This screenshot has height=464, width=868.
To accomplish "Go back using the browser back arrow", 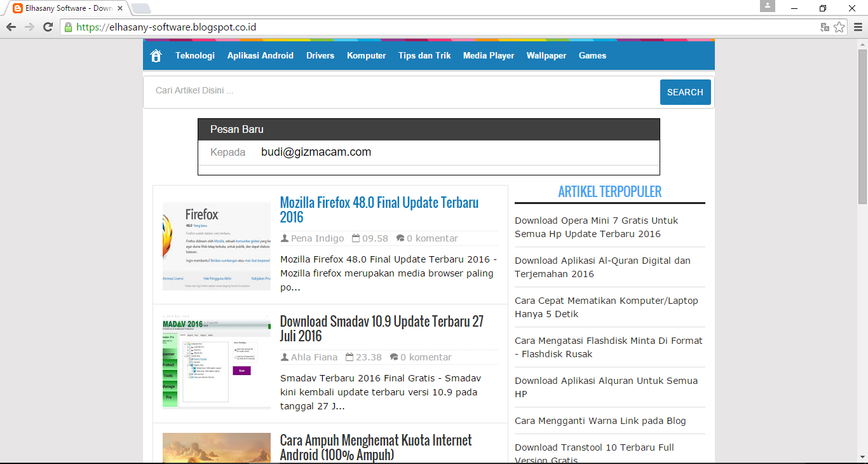I will (x=11, y=27).
